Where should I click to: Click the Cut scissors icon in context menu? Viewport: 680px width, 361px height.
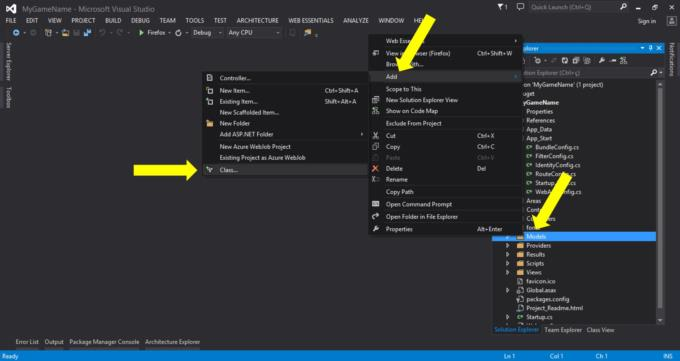point(376,136)
